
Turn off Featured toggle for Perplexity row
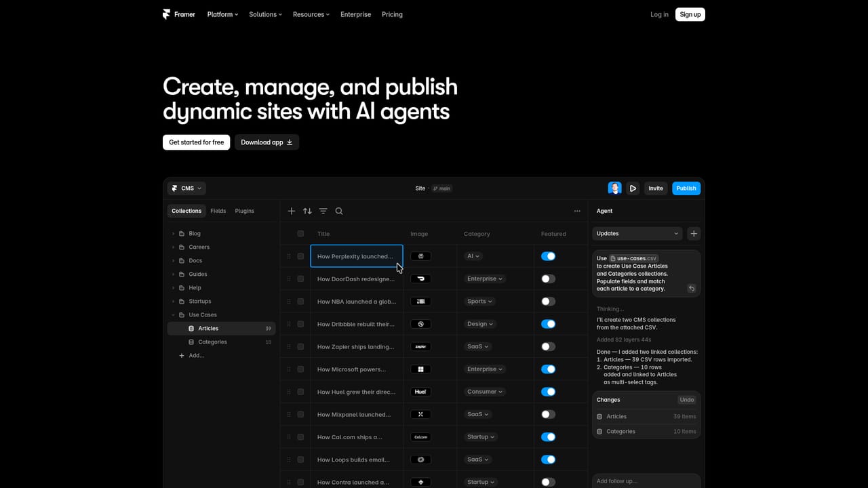click(x=549, y=256)
